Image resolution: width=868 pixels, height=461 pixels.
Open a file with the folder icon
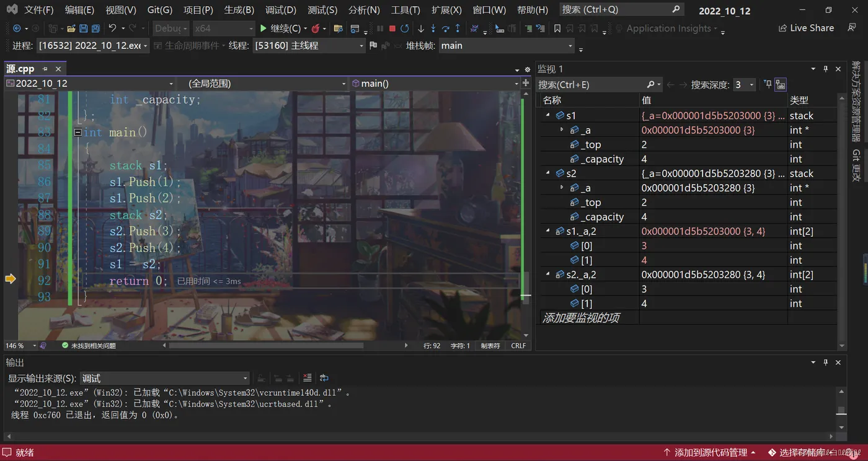pyautogui.click(x=71, y=29)
